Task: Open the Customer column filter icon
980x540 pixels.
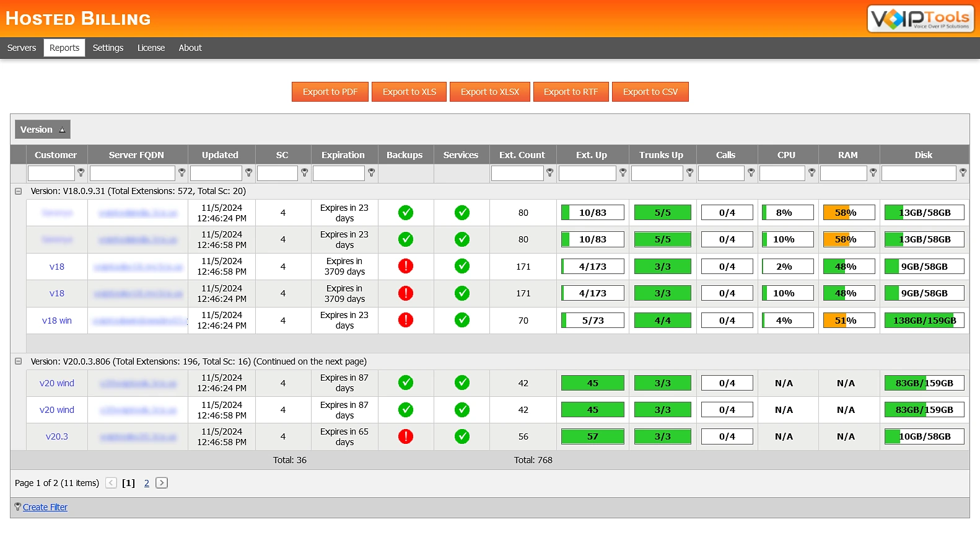Action: [81, 173]
